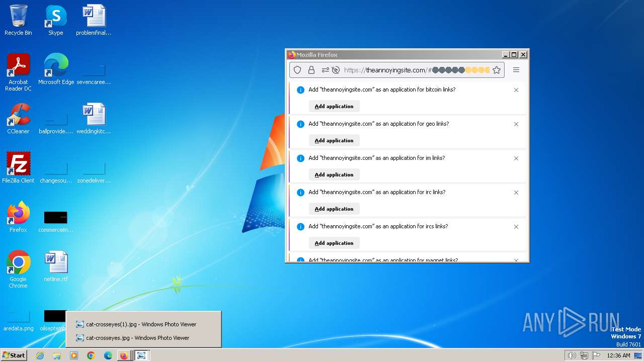Select the Microsoft Edge desktop shortcut

(56, 69)
